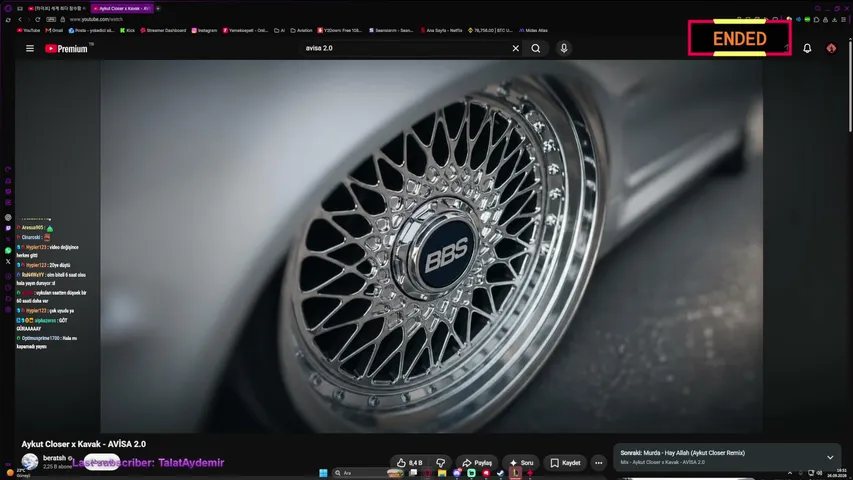Viewport: 853px width, 480px height.
Task: Open the Gmail bookmark
Action: point(54,30)
